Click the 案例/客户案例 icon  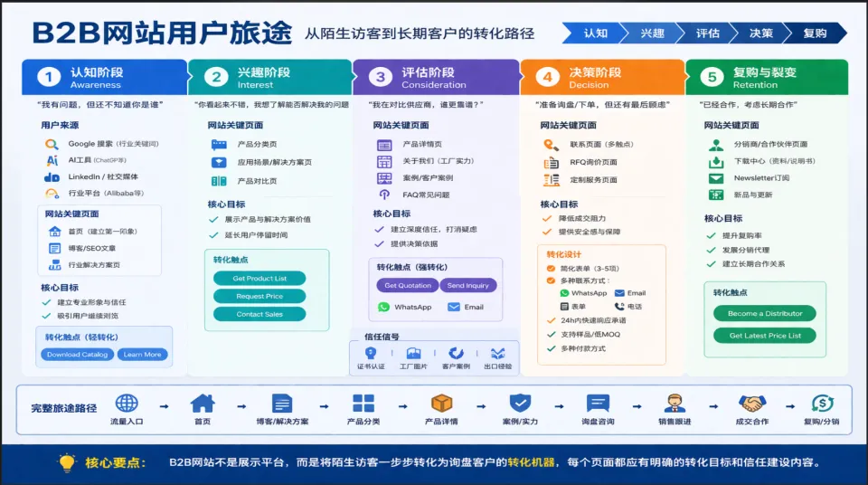[384, 178]
